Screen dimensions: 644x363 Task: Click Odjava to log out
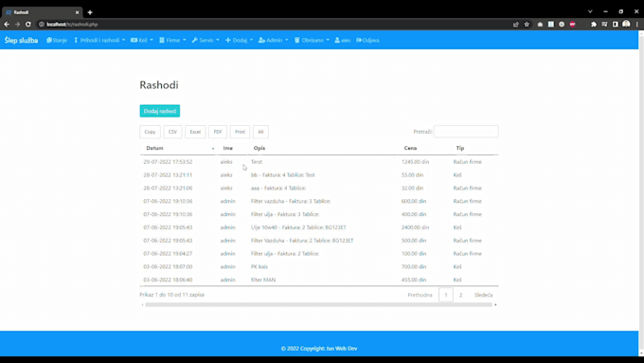point(367,41)
